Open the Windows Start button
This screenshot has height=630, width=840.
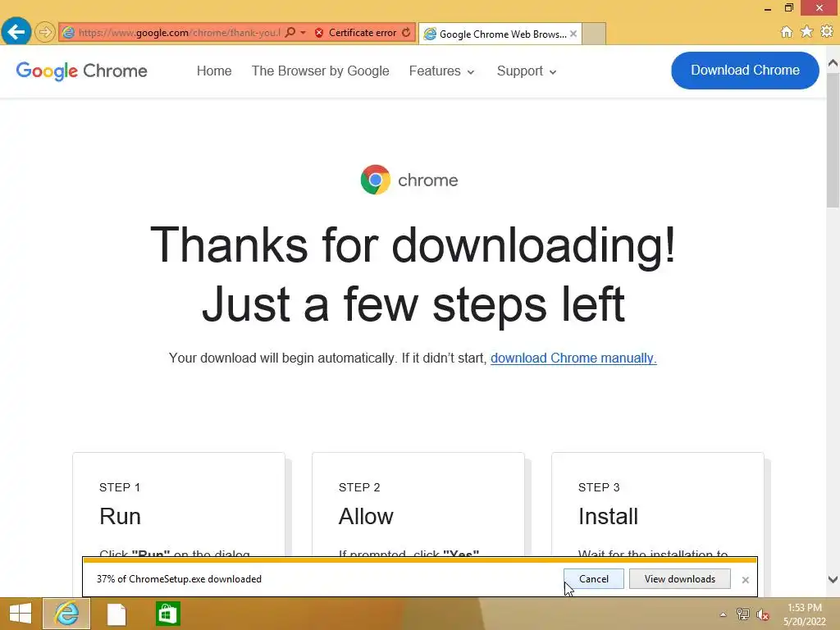click(21, 614)
